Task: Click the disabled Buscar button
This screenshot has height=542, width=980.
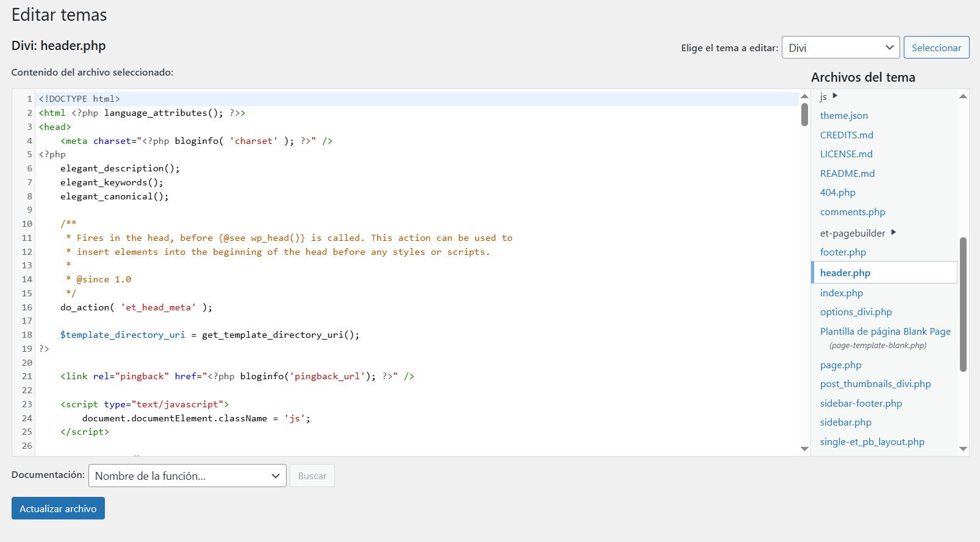Action: coord(312,476)
